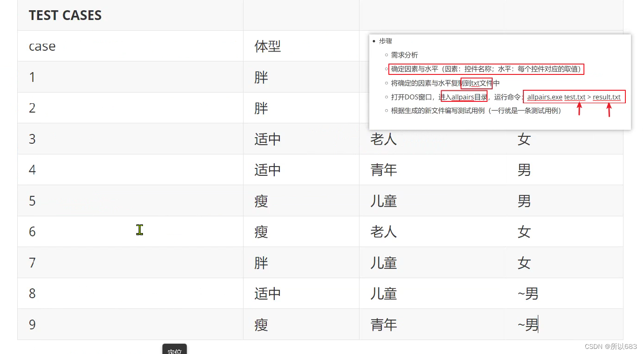This screenshot has height=354, width=644.
Task: Select case number 7 cell
Action: pos(130,262)
